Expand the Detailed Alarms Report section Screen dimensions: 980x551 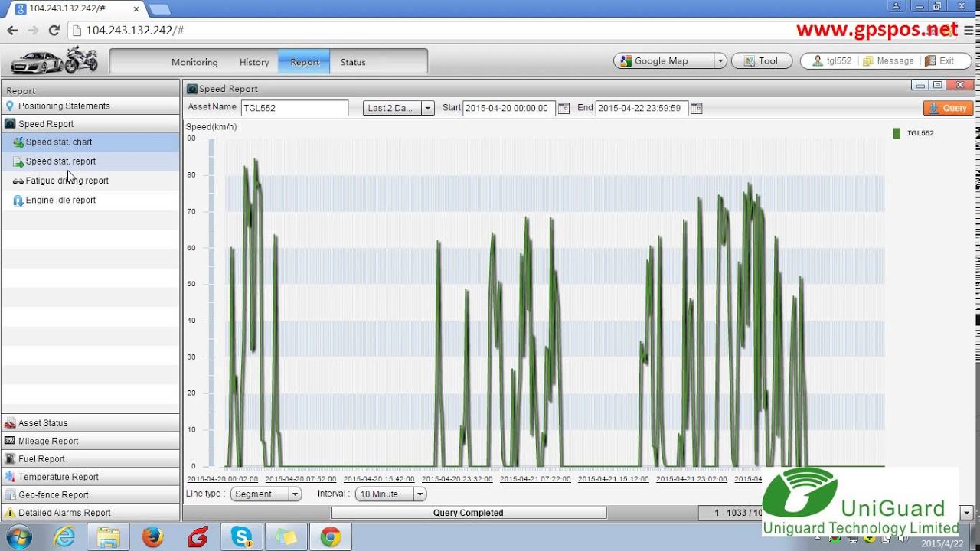(90, 513)
